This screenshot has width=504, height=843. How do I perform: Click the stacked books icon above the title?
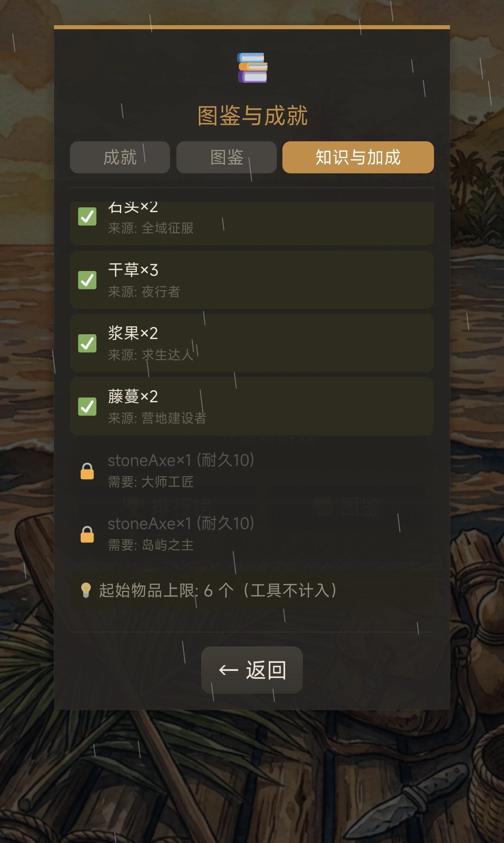252,68
